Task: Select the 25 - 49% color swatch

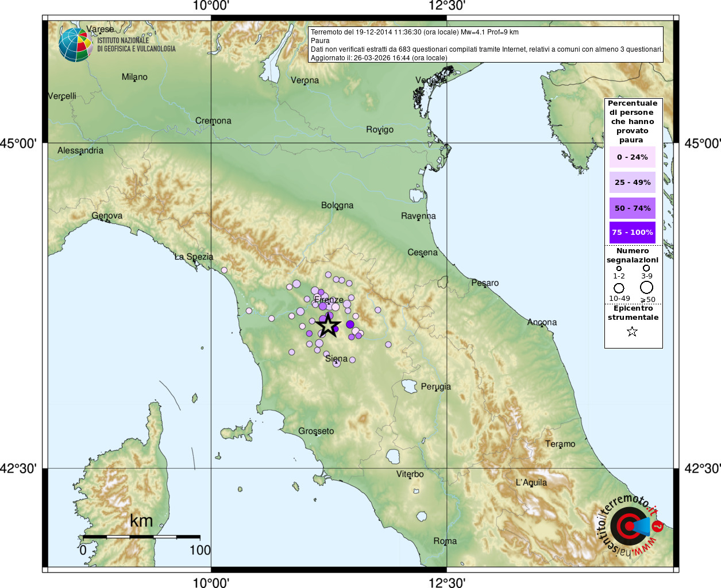Action: 633,182
